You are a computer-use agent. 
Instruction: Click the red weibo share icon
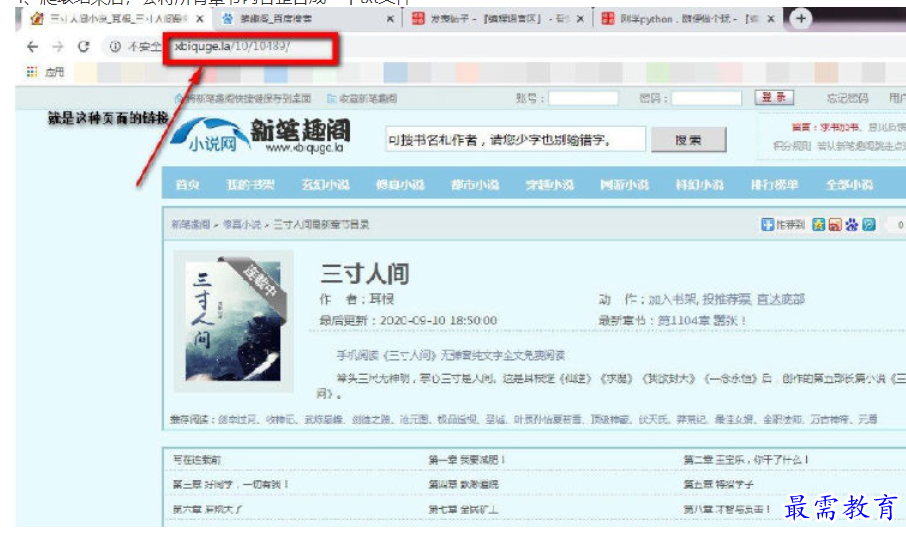point(835,225)
